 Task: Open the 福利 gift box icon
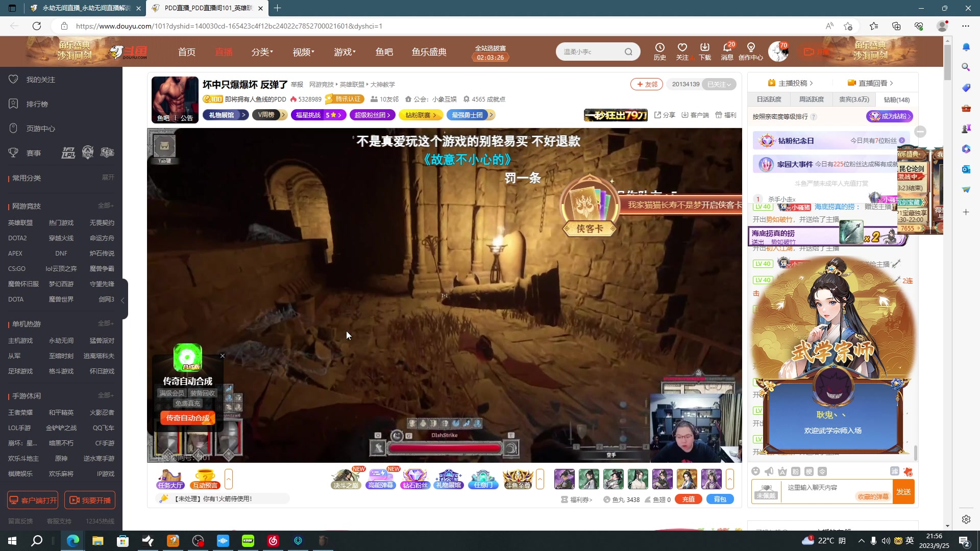[726, 115]
